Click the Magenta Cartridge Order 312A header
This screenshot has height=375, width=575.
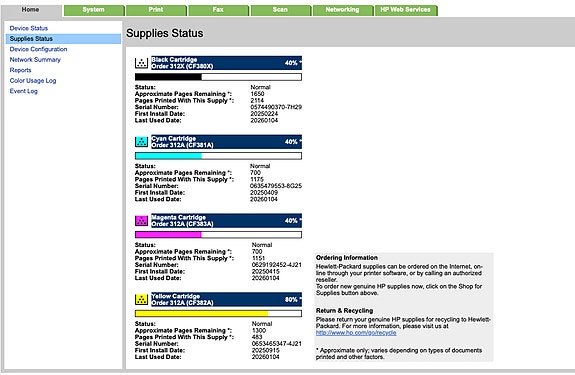226,221
